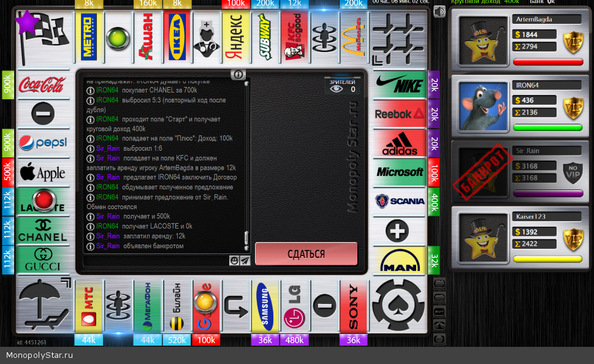This screenshot has height=364, width=594.
Task: Click the 400k price tag beside SCANIA
Action: point(434,202)
